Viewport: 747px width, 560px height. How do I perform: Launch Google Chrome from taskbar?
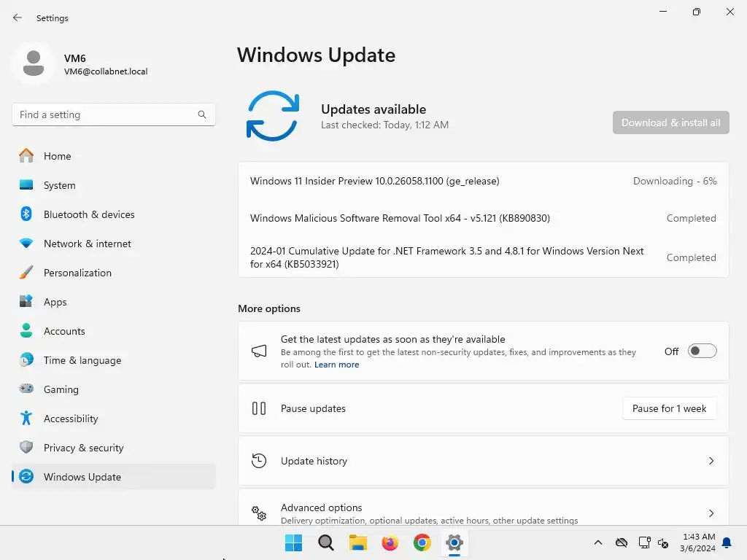[x=422, y=542]
